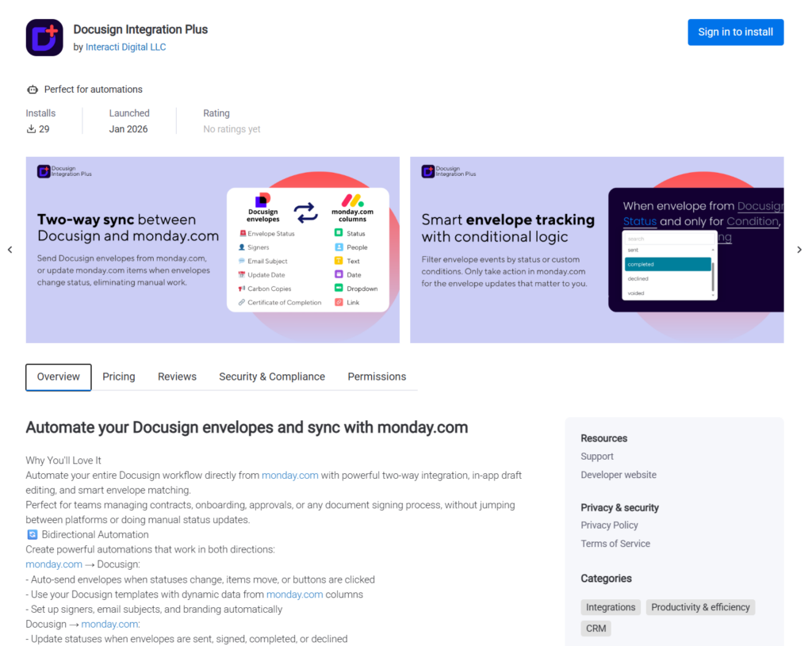Viewport: 812px width, 646px height.
Task: Click the monday.com logo in first slide
Action: [x=352, y=201]
